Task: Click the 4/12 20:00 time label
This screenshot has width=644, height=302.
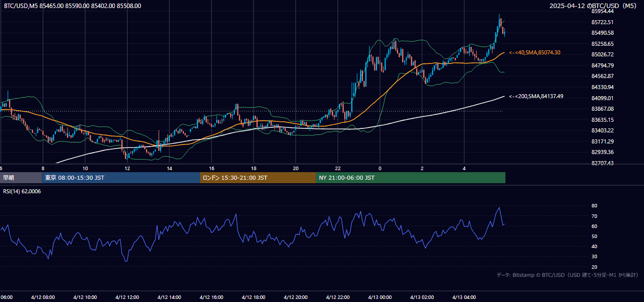Action: tap(296, 297)
